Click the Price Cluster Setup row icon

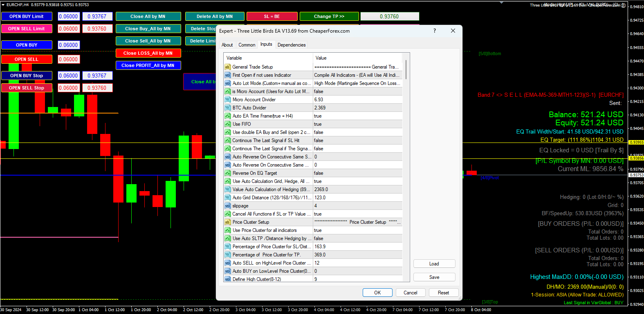click(228, 222)
